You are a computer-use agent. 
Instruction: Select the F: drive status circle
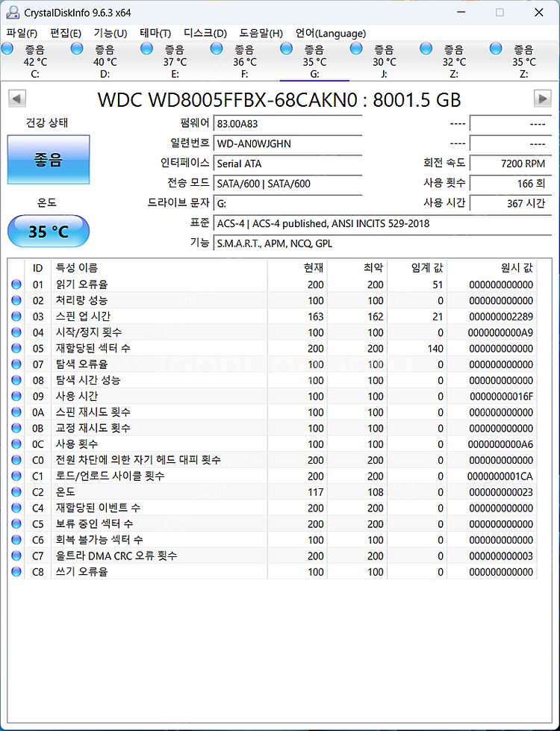coord(217,48)
